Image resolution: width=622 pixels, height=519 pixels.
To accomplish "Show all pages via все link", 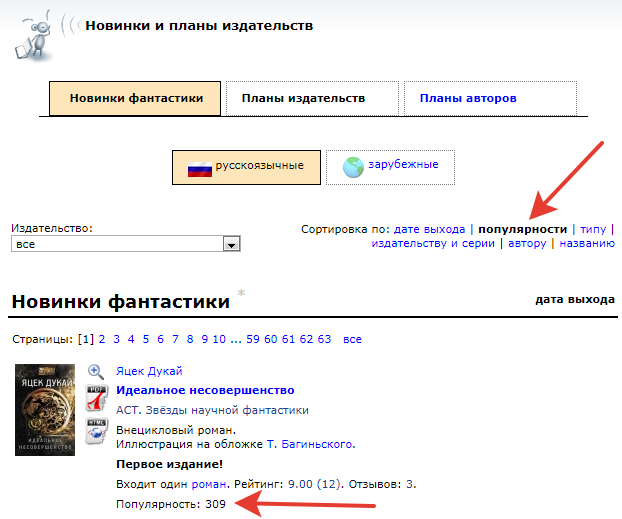I will pyautogui.click(x=352, y=340).
